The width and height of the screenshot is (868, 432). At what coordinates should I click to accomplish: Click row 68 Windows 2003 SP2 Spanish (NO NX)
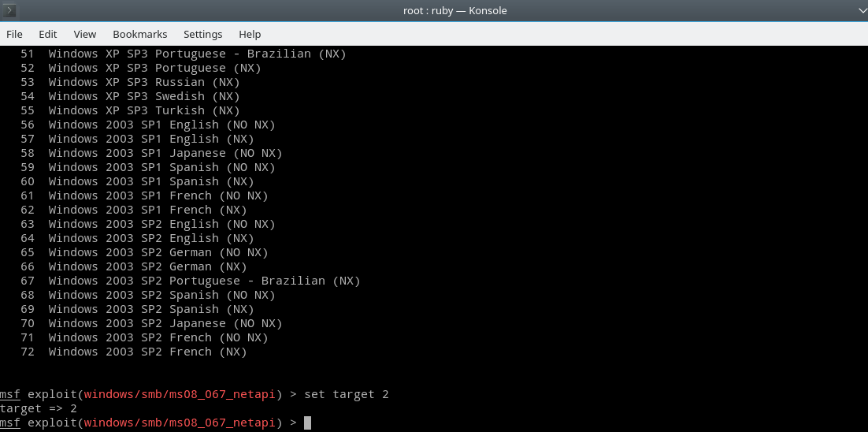point(148,295)
